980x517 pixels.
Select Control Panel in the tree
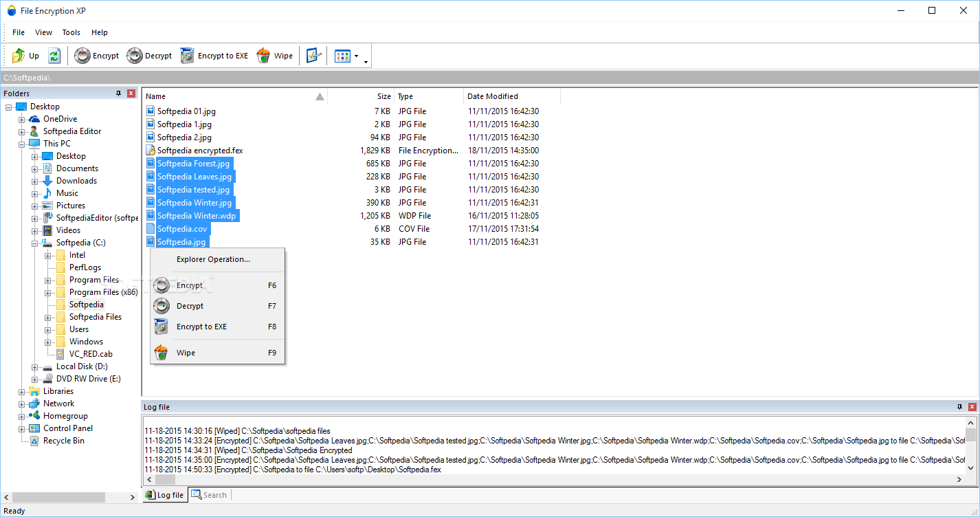point(68,428)
